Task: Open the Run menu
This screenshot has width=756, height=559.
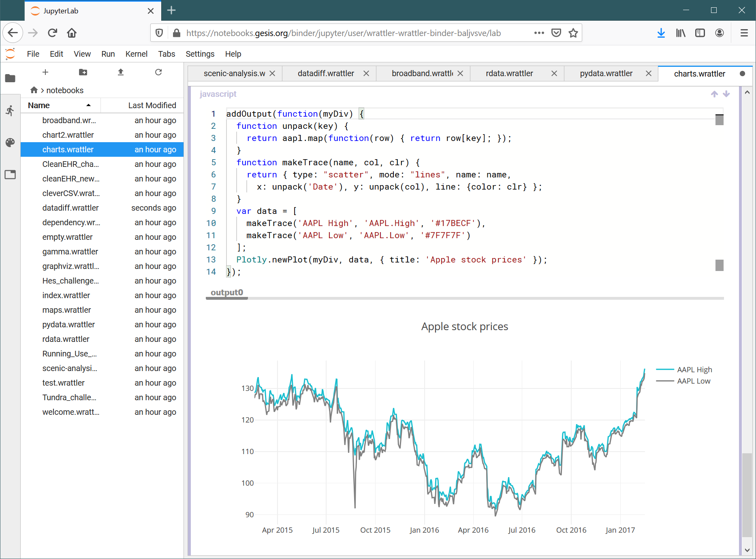Action: [108, 54]
